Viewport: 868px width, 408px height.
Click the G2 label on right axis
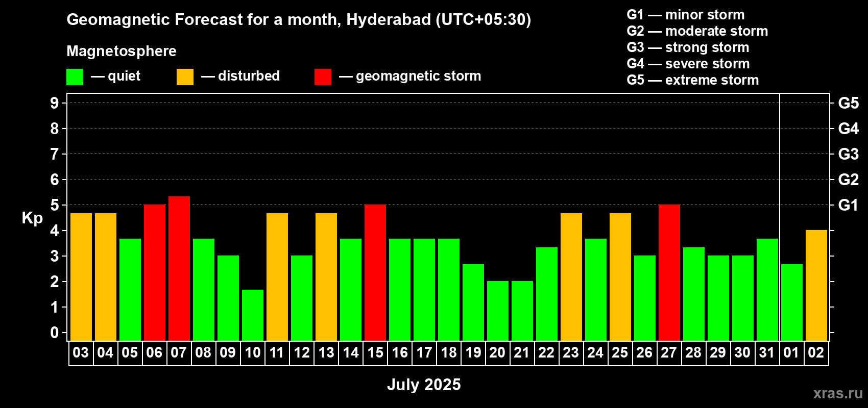point(848,180)
